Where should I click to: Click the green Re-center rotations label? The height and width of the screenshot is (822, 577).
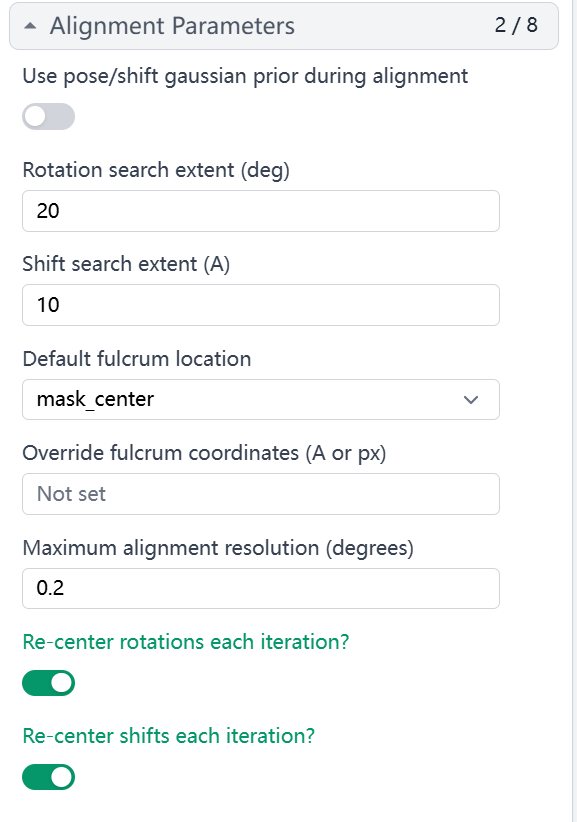pyautogui.click(x=186, y=642)
